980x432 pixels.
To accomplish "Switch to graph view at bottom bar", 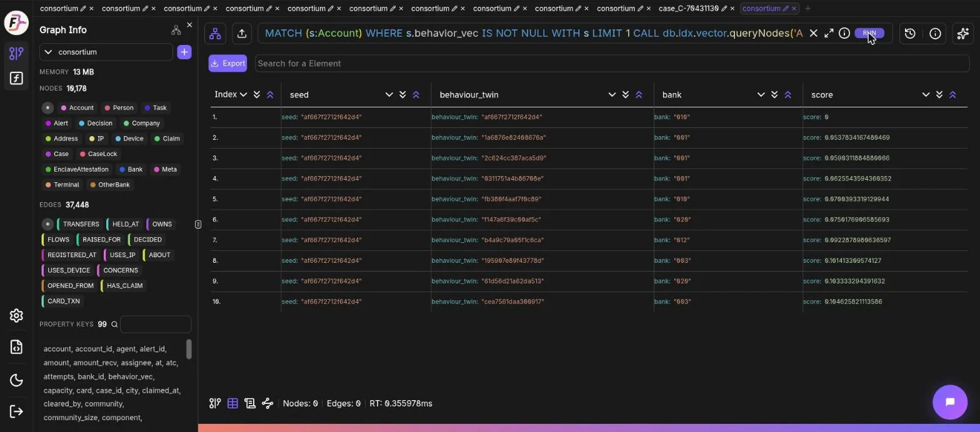I will [x=214, y=403].
